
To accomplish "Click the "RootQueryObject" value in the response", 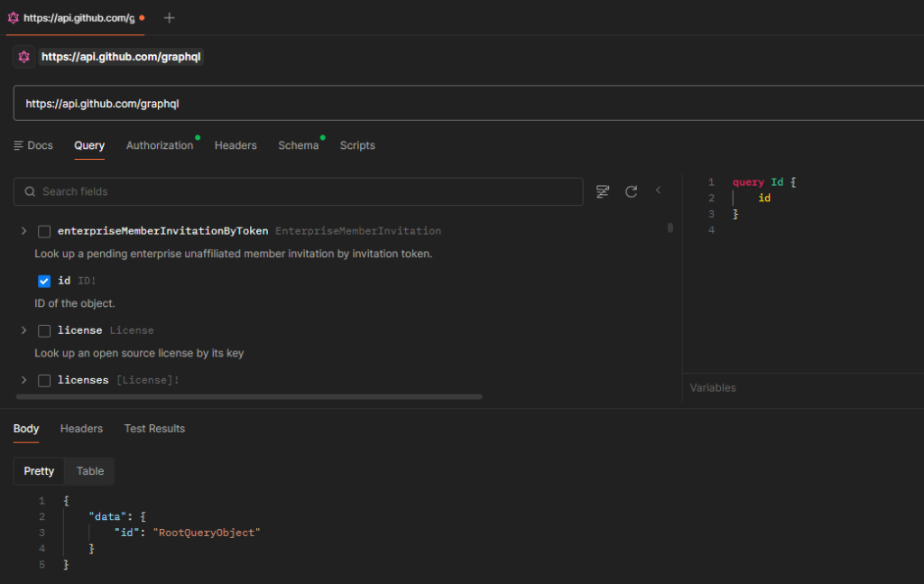I will (x=207, y=533).
